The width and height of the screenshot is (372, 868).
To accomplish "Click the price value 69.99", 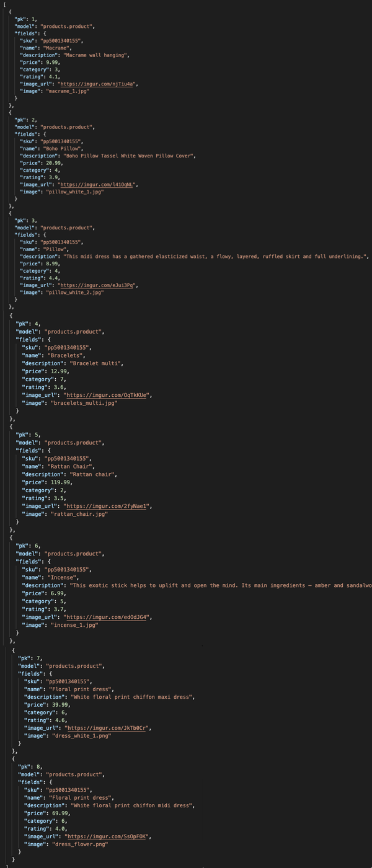I will [62, 813].
